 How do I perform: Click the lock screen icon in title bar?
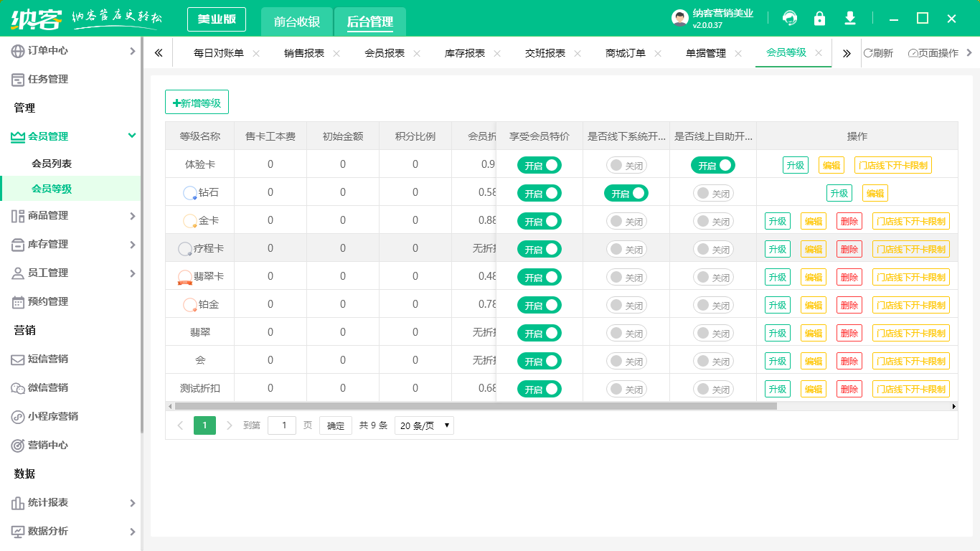820,18
